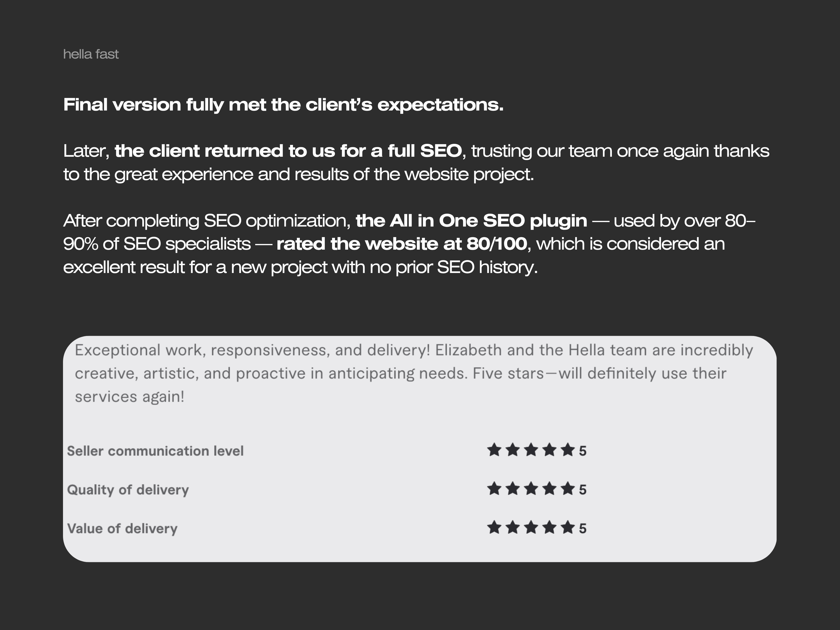
Task: Click the "hella fast" logo text
Action: (x=91, y=54)
